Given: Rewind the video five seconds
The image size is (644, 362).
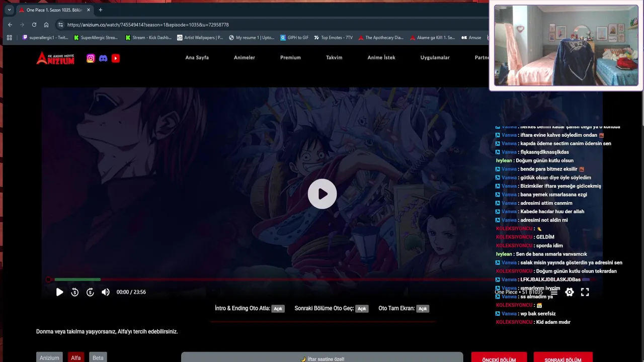Looking at the screenshot, I should tap(74, 292).
